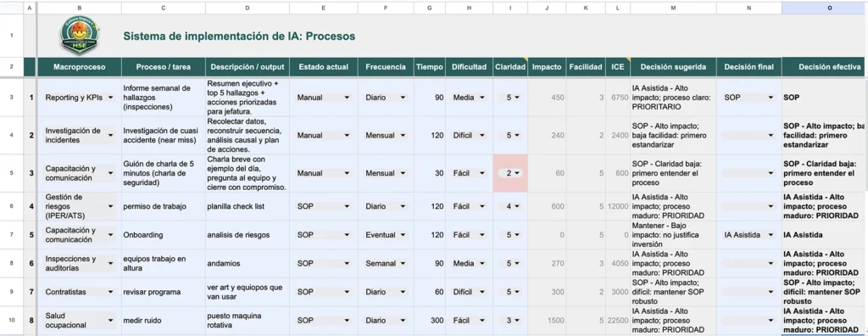Select the Macroproceso header cell

point(79,66)
